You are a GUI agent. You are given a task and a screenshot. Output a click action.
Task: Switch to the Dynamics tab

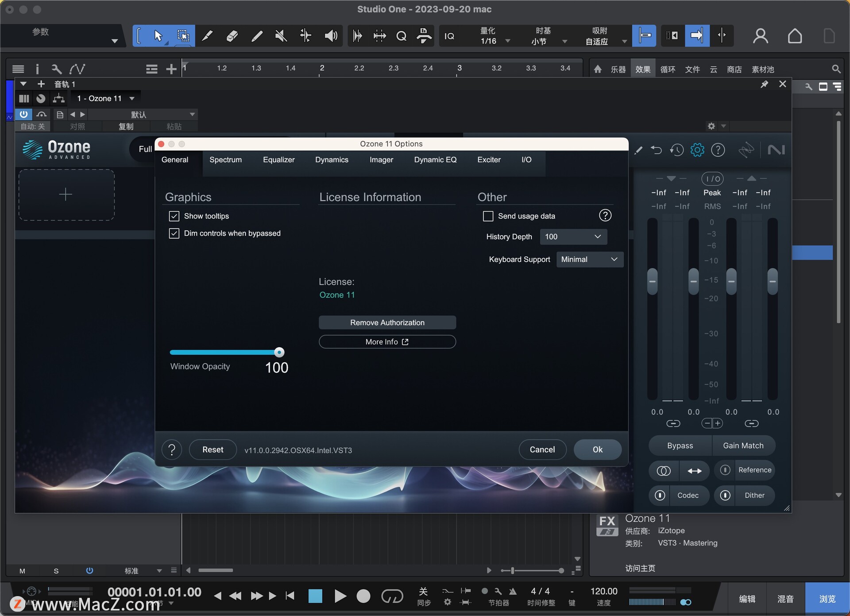[x=332, y=160]
